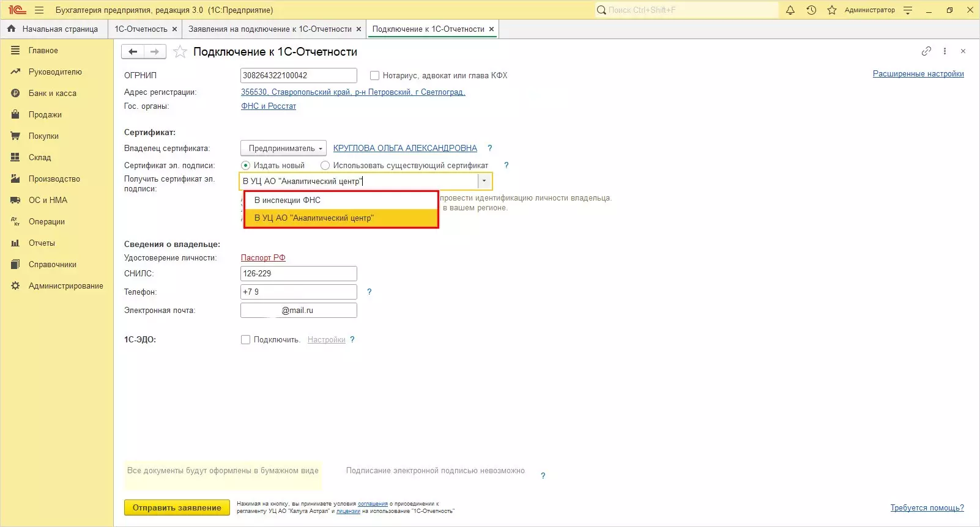Go back with the left arrow button
This screenshot has height=527, width=980.
tap(133, 52)
